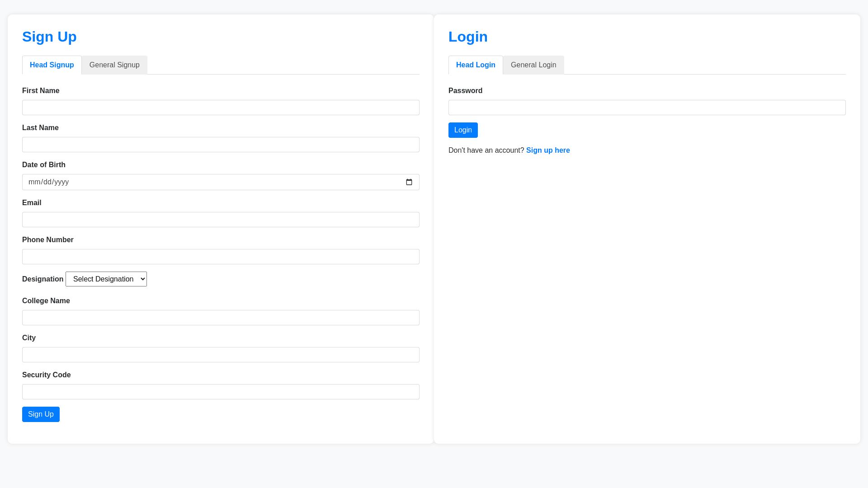The width and height of the screenshot is (868, 488).
Task: Focus the Last Name field
Action: tap(221, 145)
